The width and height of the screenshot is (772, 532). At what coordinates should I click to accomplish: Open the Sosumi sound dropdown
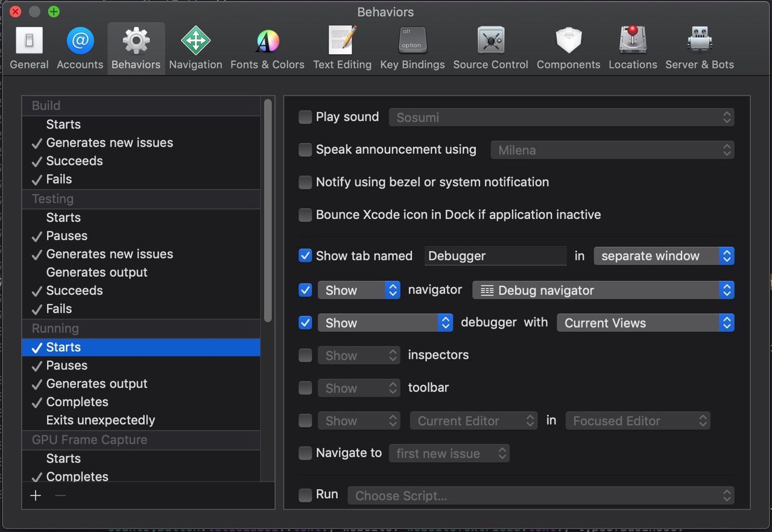pos(562,117)
